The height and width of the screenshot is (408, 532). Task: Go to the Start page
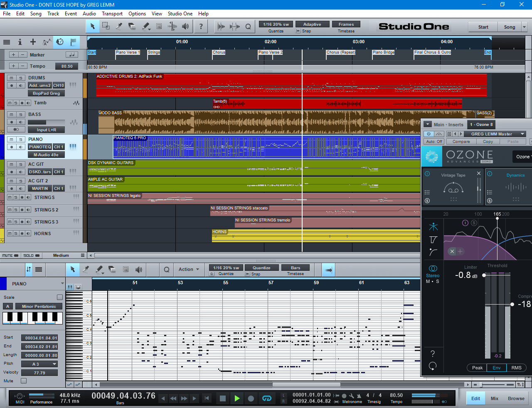point(483,27)
